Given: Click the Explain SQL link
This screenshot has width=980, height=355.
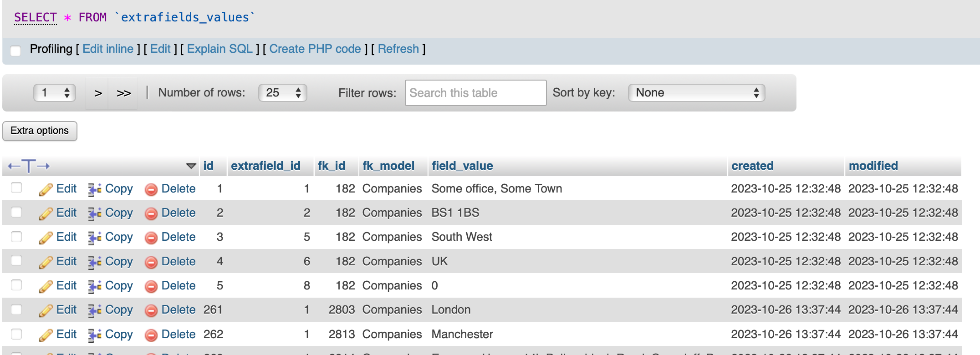Looking at the screenshot, I should tap(219, 49).
